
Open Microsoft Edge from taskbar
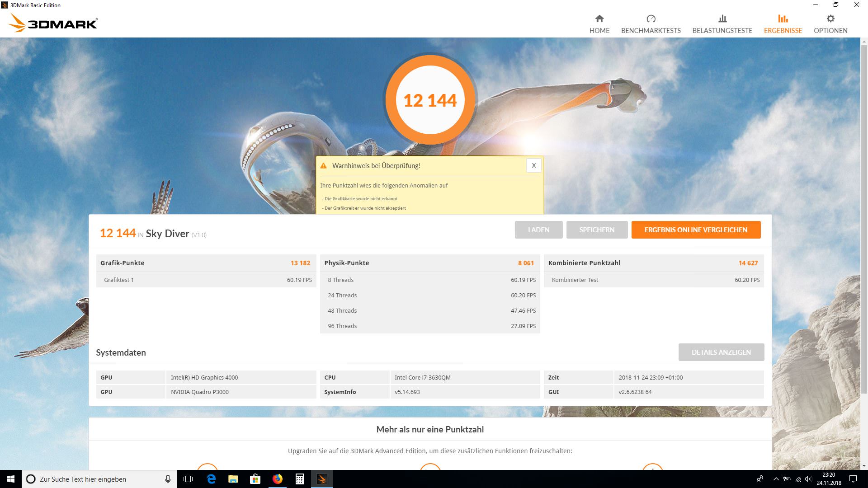click(x=211, y=479)
